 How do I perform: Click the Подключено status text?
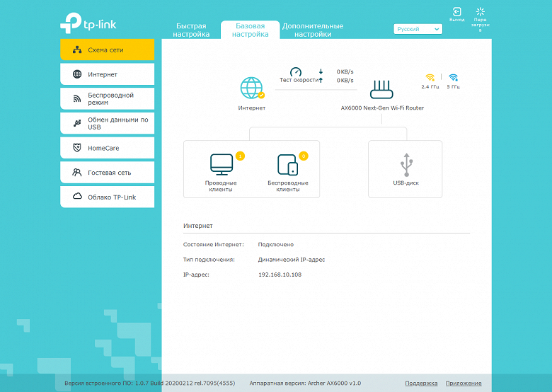coord(276,245)
